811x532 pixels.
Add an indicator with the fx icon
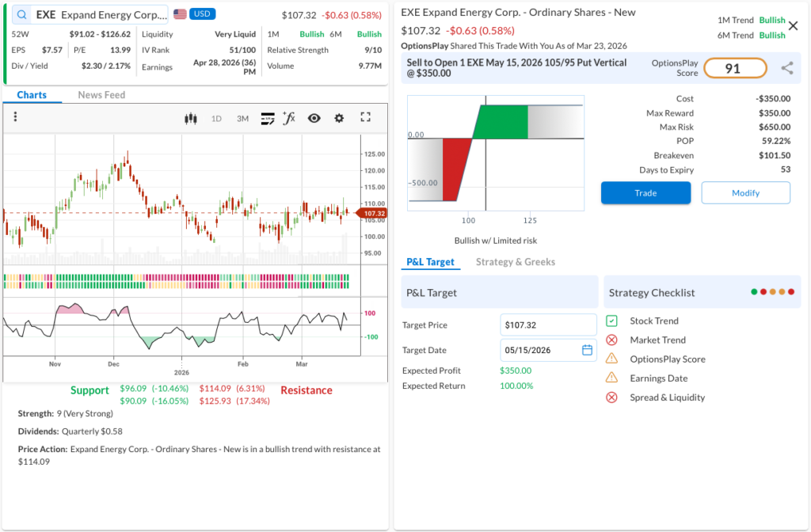(289, 118)
